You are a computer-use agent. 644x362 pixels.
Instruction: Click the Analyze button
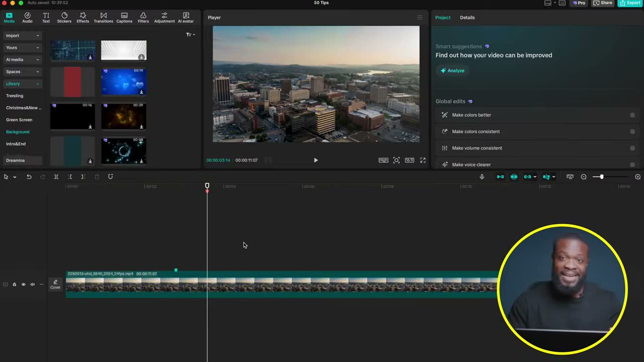pos(453,70)
